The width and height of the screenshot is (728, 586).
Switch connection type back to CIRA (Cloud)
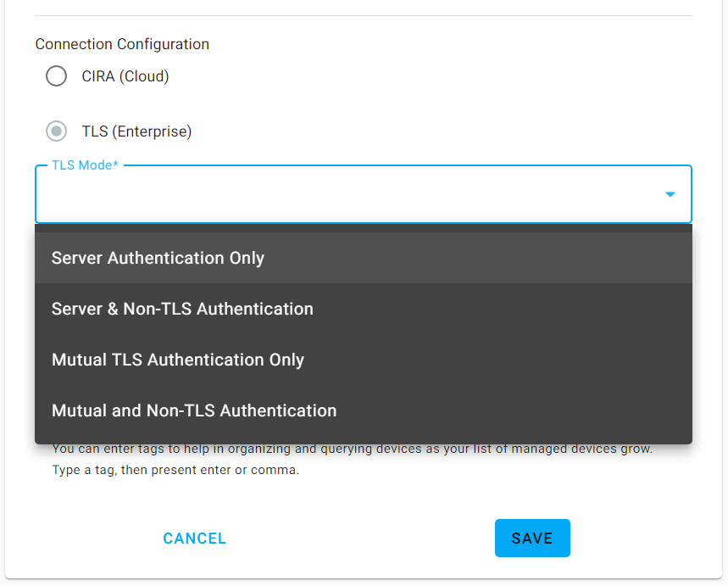click(x=56, y=75)
